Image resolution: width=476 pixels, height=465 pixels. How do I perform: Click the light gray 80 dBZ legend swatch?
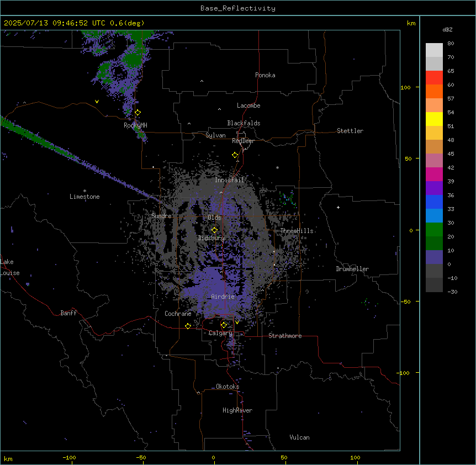[434, 50]
